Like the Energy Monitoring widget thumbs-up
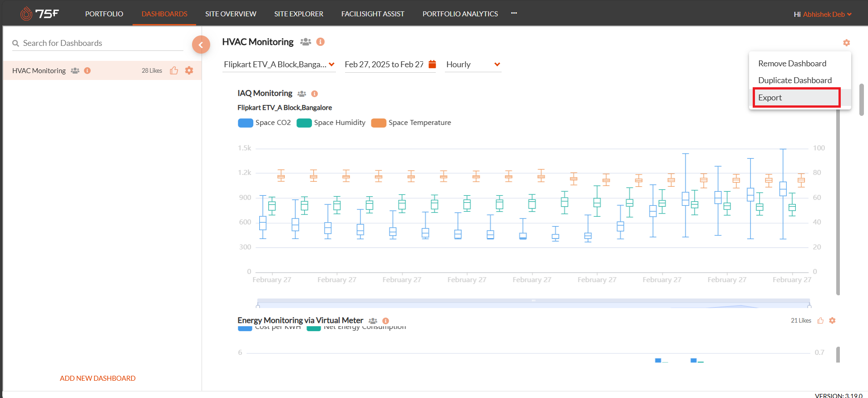 pyautogui.click(x=820, y=321)
